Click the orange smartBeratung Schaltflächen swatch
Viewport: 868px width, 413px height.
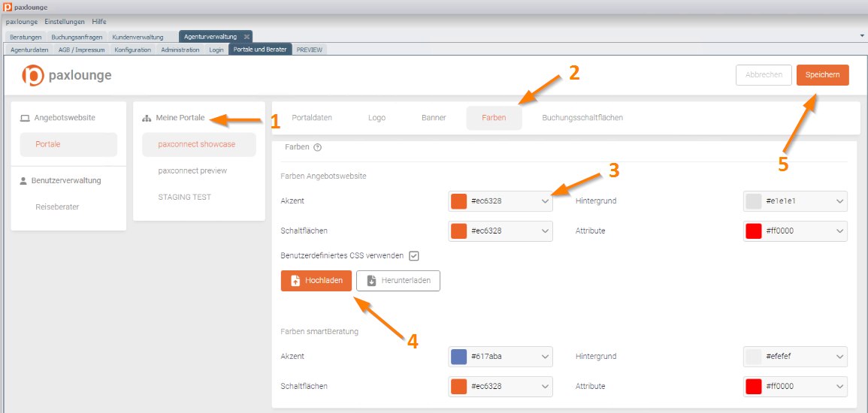[x=459, y=386]
